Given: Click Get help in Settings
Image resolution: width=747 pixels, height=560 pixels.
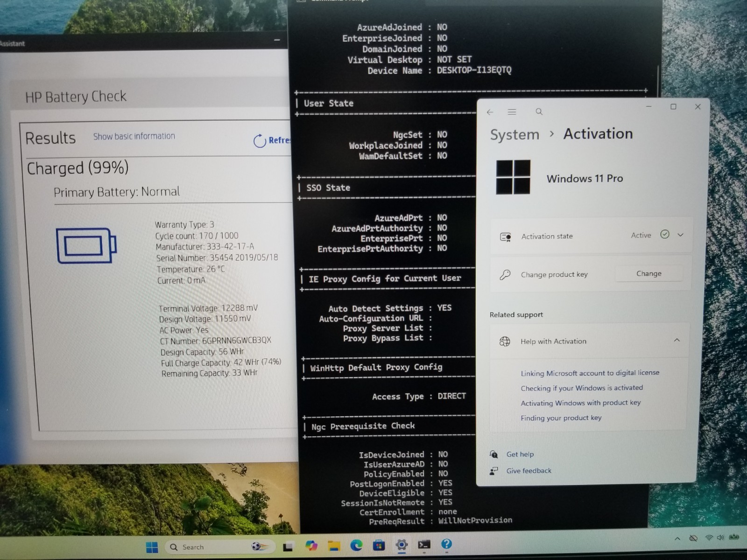Looking at the screenshot, I should [520, 454].
